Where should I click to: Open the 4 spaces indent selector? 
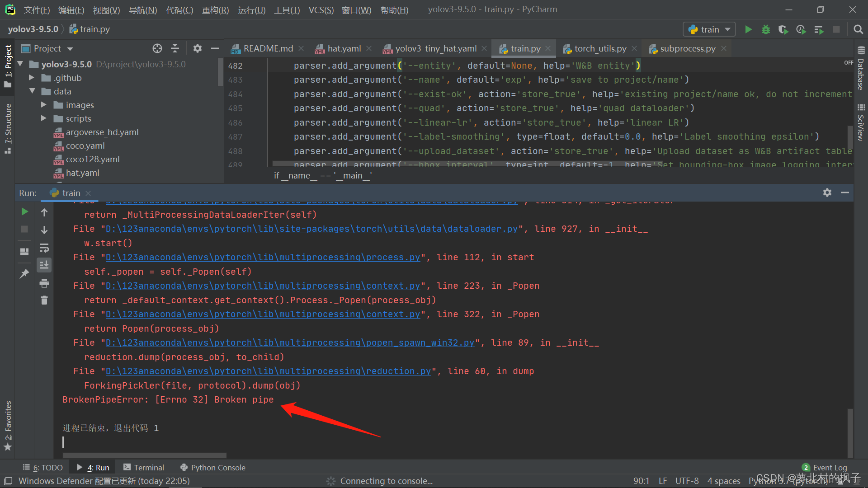click(x=724, y=481)
